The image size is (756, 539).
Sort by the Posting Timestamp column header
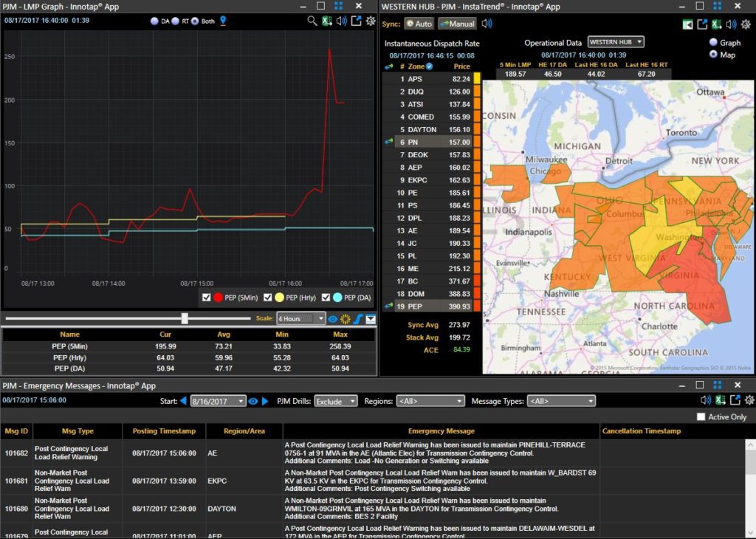164,431
